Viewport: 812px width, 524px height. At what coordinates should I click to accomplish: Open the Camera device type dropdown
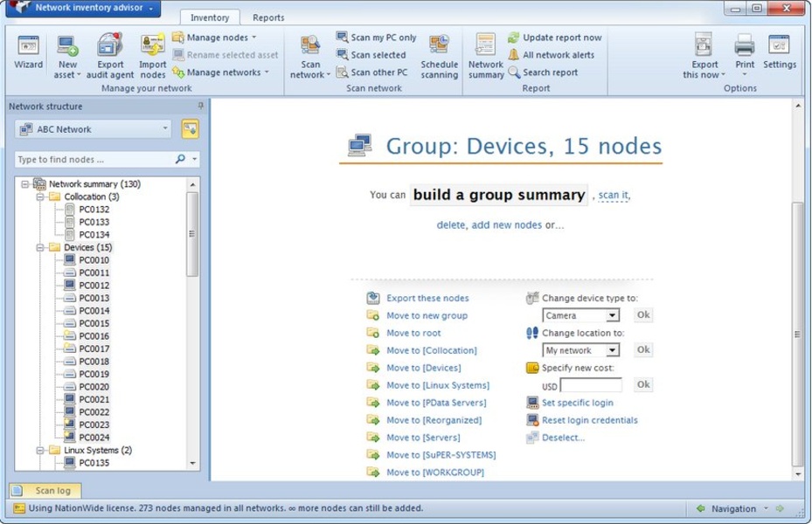613,315
